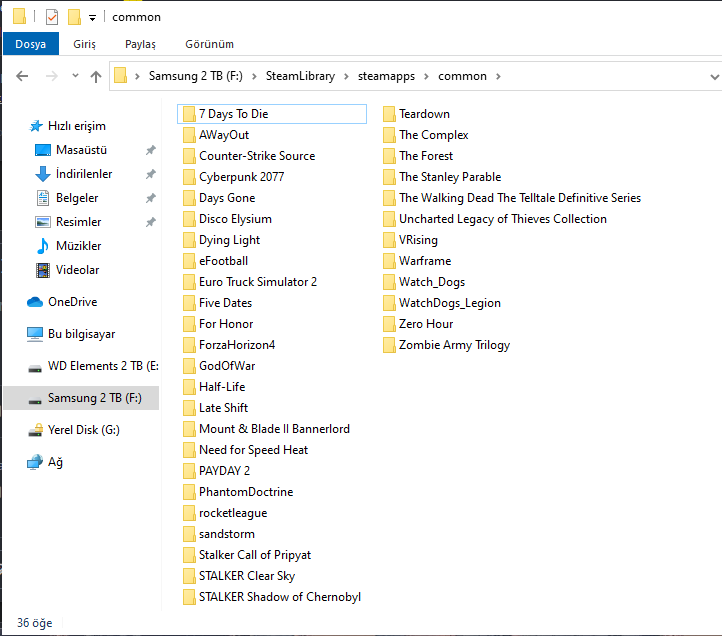The width and height of the screenshot is (722, 636).
Task: Click the Need for Speed Heat name
Action: click(253, 450)
